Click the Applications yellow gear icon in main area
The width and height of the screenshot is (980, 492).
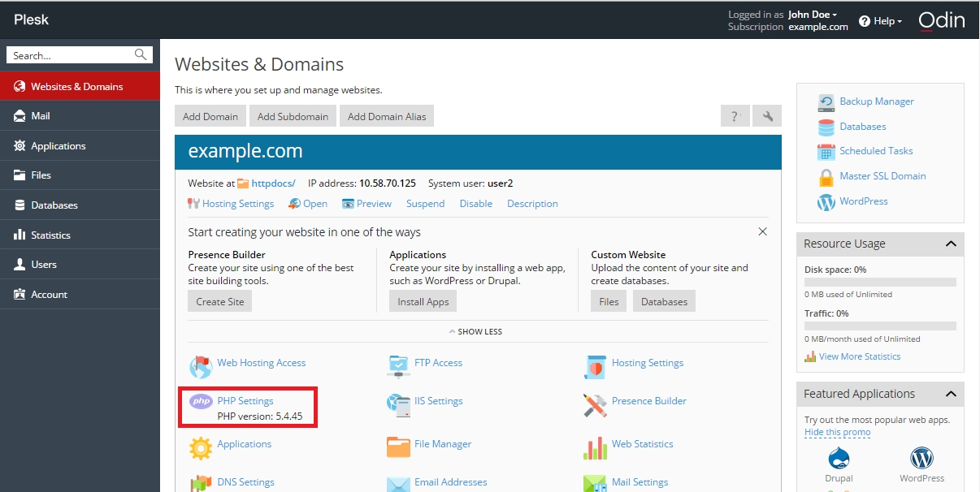[x=201, y=448]
